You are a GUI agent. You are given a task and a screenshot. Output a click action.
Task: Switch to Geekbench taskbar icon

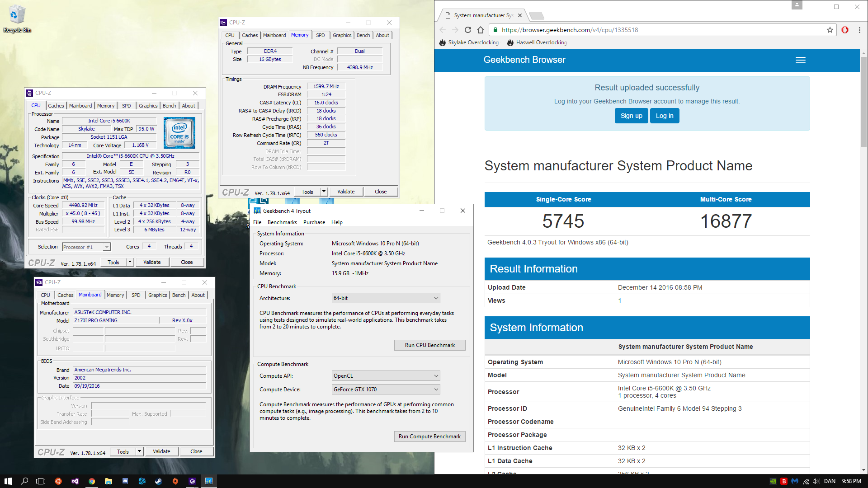(x=209, y=481)
